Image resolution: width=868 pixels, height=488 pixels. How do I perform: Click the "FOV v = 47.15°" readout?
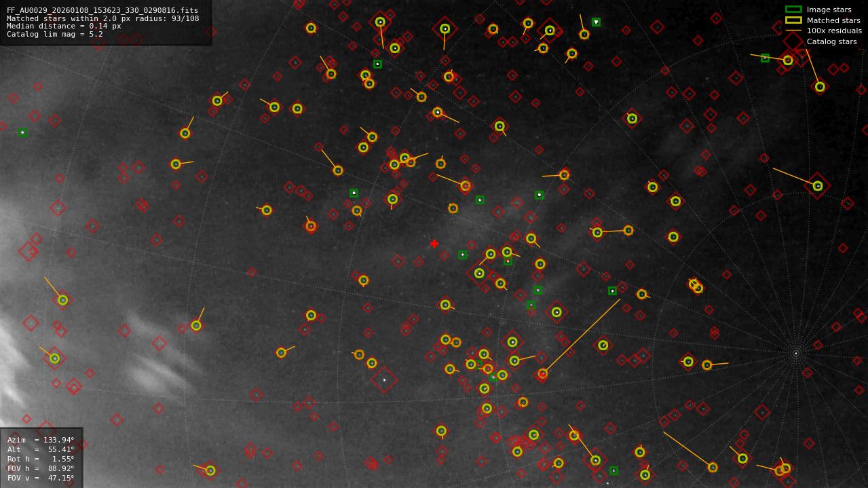[41, 478]
